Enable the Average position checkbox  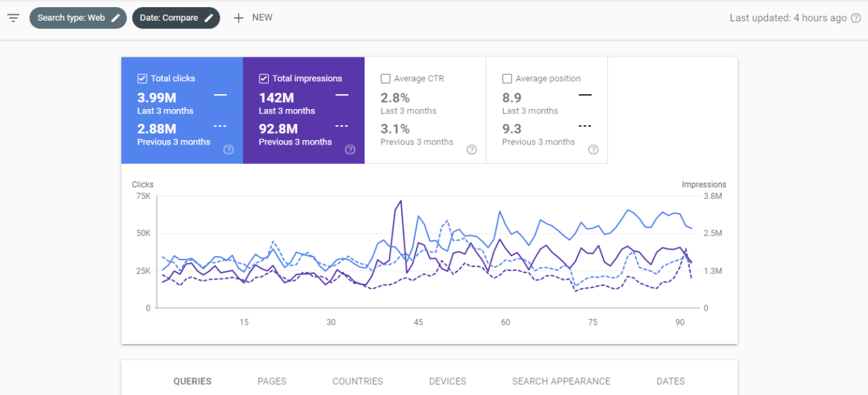pos(507,79)
